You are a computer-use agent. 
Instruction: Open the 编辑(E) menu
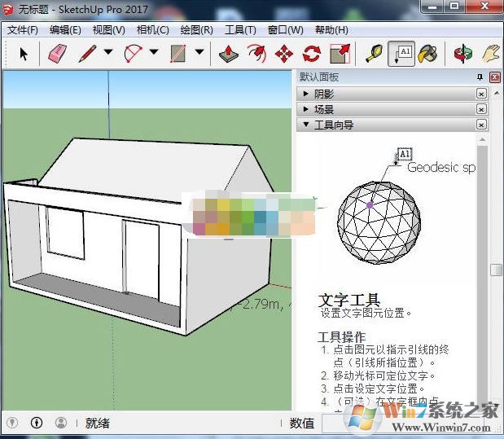click(65, 30)
